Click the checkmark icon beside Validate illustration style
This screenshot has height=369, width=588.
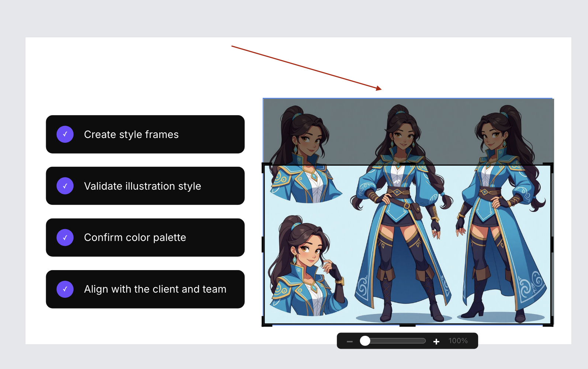pyautogui.click(x=65, y=186)
